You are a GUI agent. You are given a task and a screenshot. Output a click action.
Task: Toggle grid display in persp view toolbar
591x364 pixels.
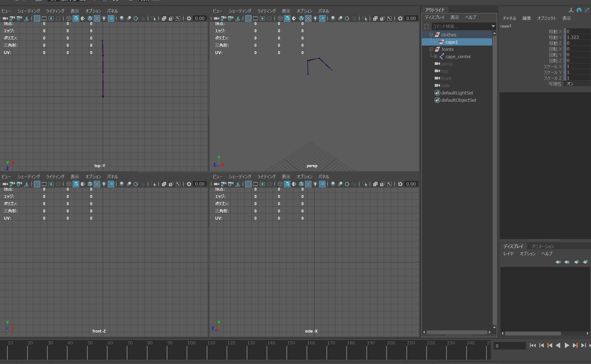click(x=248, y=18)
